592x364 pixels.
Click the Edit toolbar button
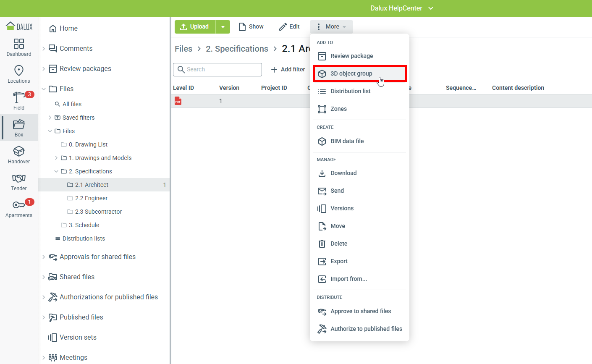point(289,26)
